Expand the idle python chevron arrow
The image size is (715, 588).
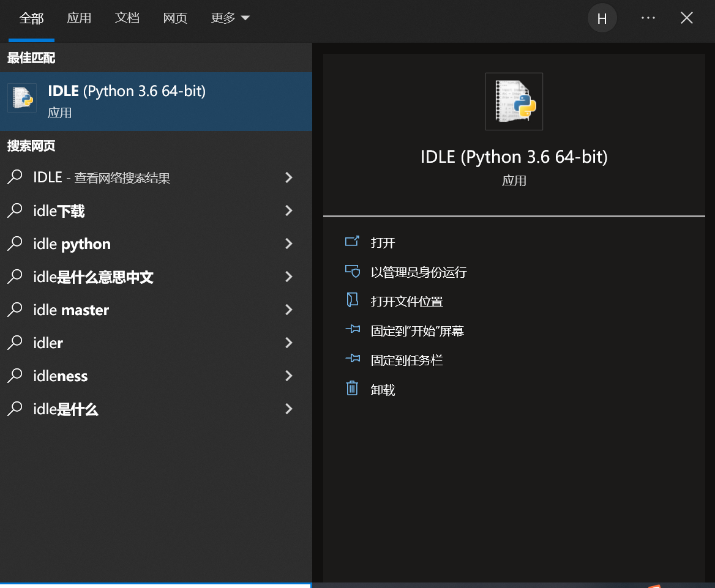coord(288,244)
